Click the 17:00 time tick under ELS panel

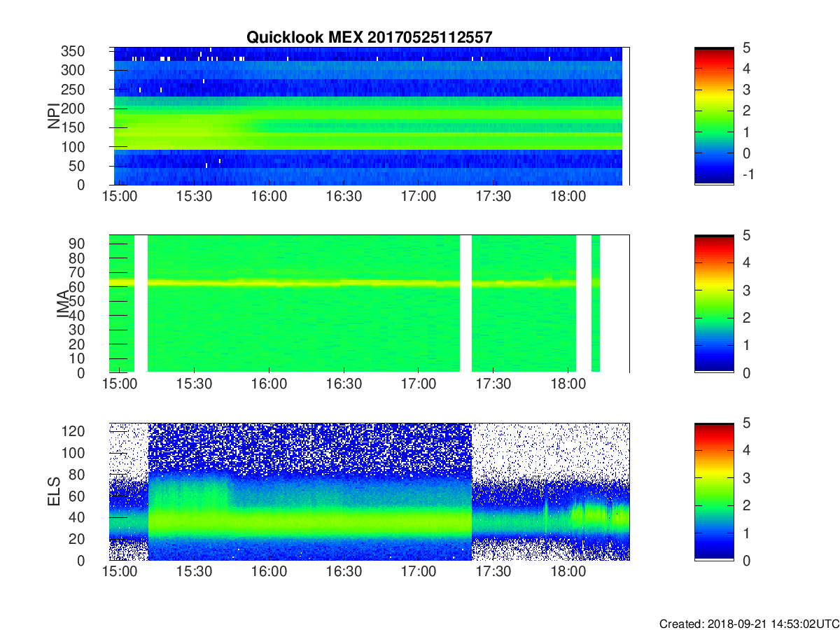pyautogui.click(x=419, y=572)
